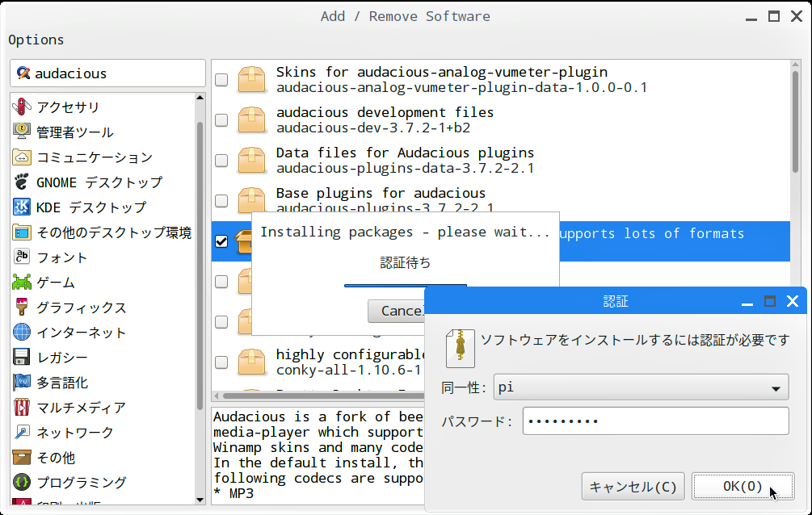812x515 pixels.
Task: Select the 管理者ツール category icon
Action: (22, 132)
